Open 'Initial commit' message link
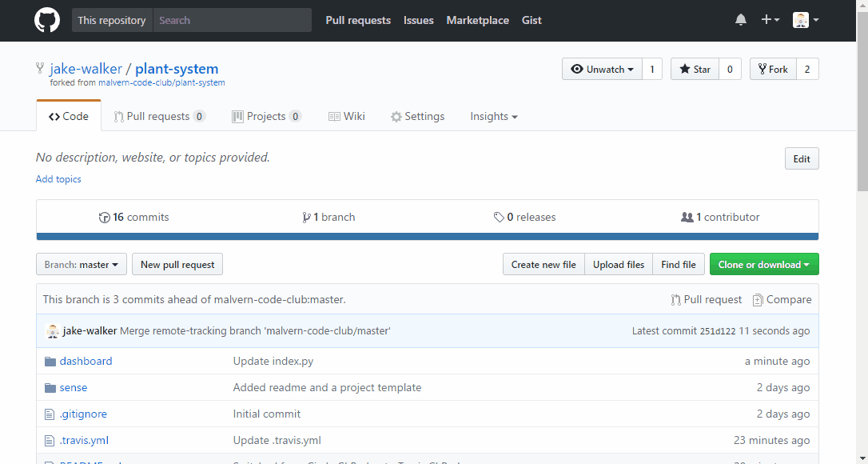 click(267, 414)
